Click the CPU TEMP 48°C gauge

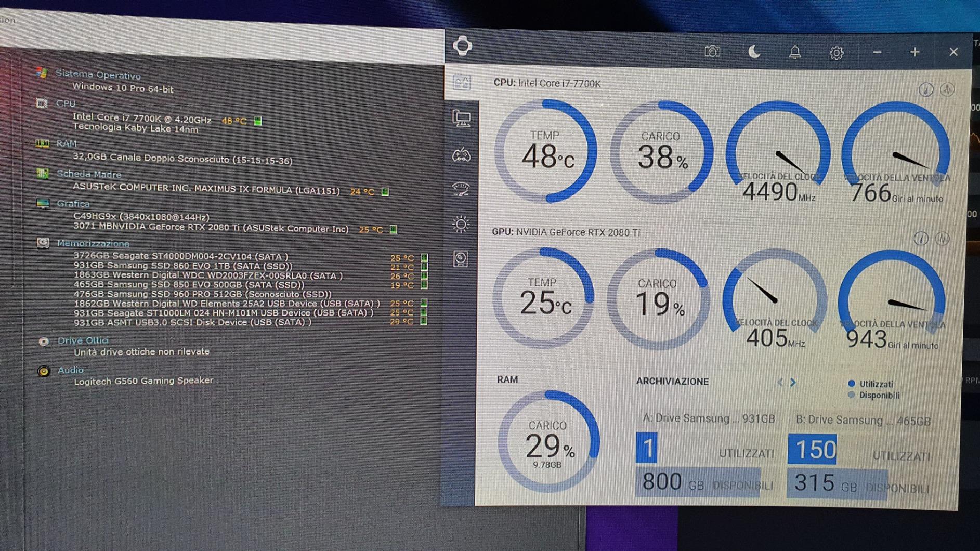546,151
